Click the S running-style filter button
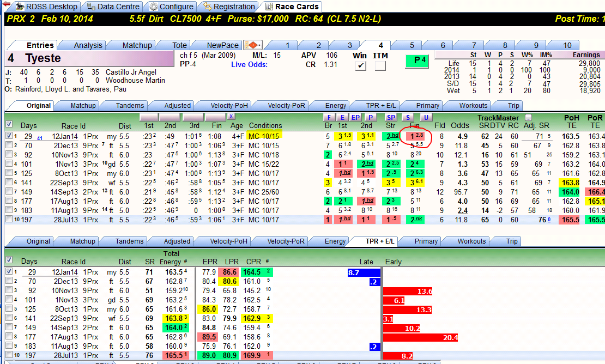Image resolution: width=605 pixels, height=364 pixels. coord(408,118)
